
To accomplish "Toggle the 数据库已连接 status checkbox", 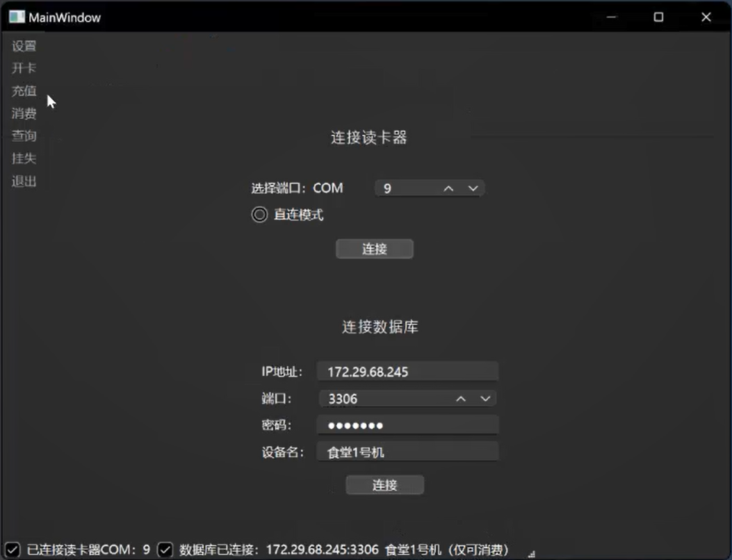I will pyautogui.click(x=165, y=549).
